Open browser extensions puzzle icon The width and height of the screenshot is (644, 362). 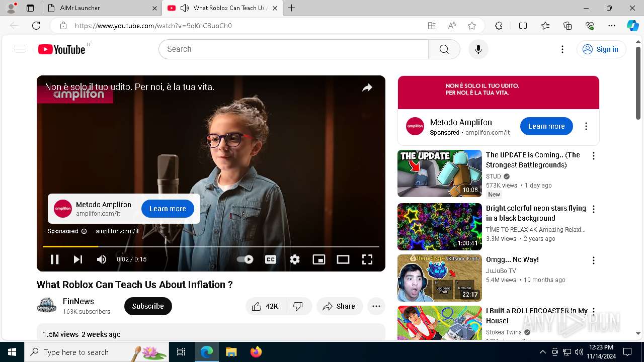pyautogui.click(x=499, y=26)
